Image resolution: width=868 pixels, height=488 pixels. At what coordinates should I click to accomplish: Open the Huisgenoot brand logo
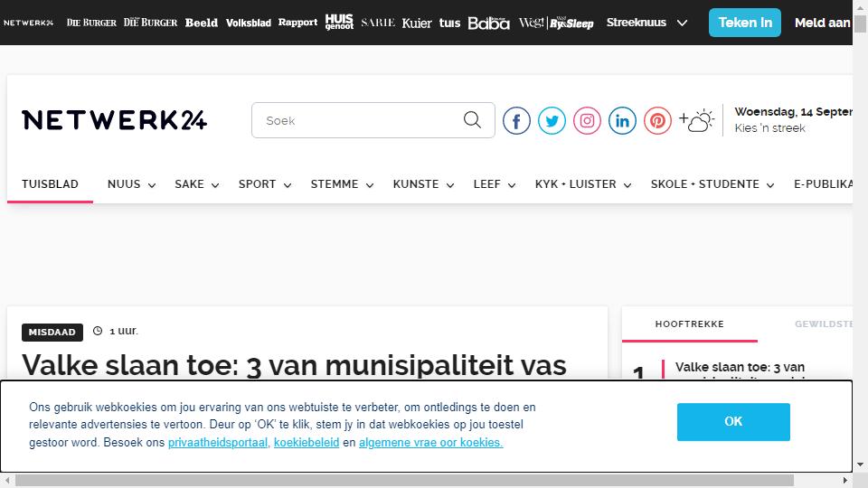click(x=339, y=22)
